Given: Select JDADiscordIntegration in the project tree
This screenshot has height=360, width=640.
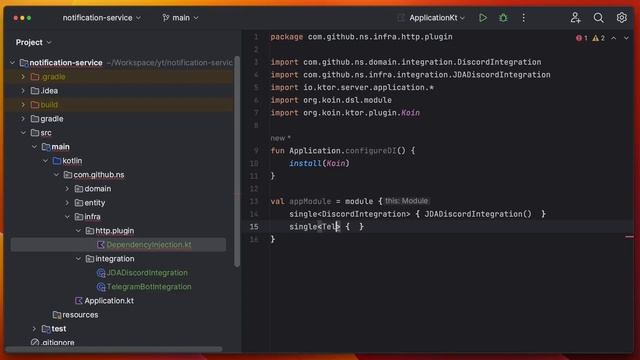Looking at the screenshot, I should (147, 273).
